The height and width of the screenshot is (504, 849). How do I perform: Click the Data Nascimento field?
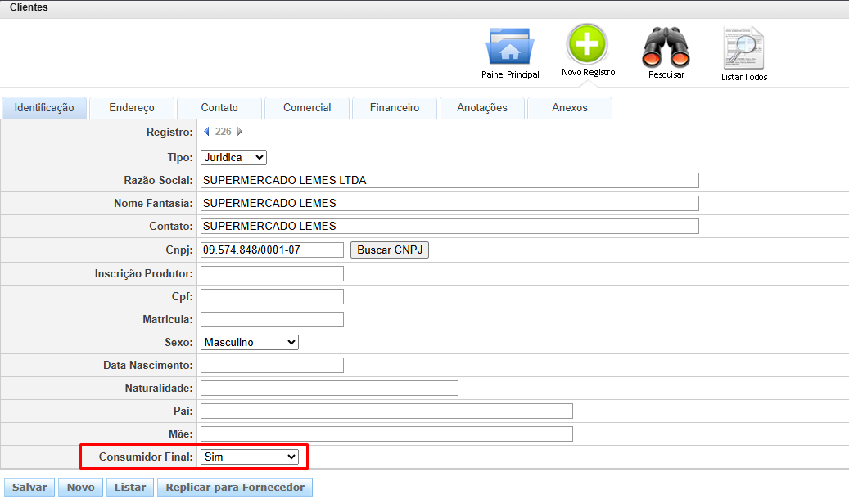[x=272, y=365]
